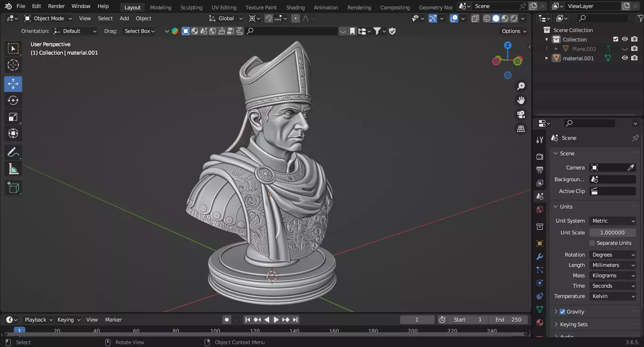The height and width of the screenshot is (347, 644).
Task: Click the Camera eyedropper icon
Action: click(631, 168)
